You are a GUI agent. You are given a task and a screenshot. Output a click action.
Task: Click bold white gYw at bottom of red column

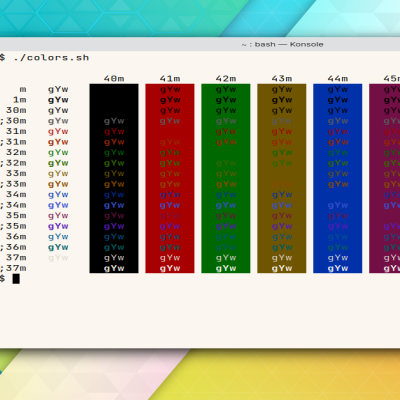pyautogui.click(x=170, y=268)
